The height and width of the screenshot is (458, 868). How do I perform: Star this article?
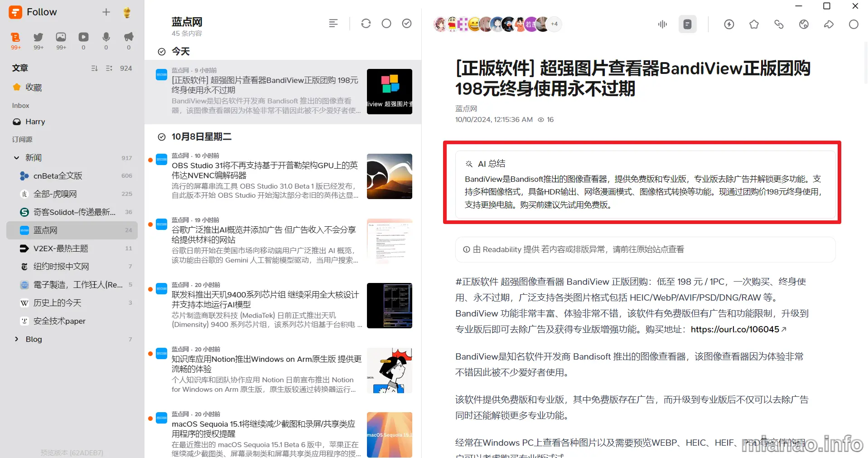[754, 24]
